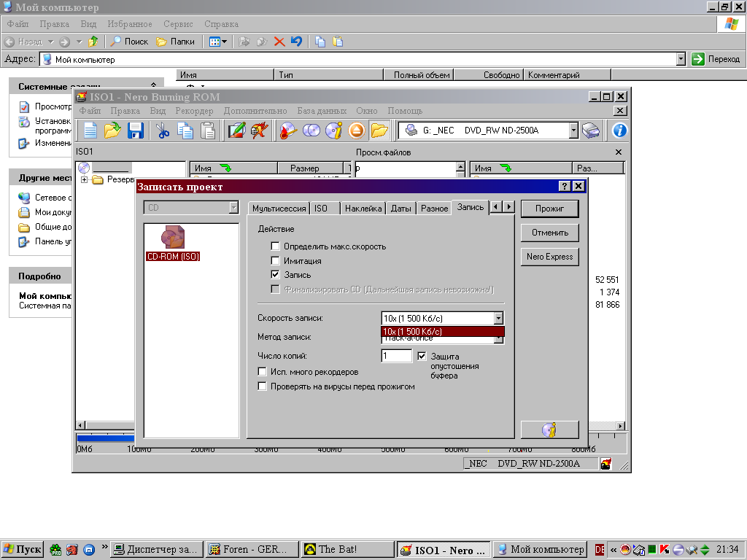Click the Burn image disc-with-match icon
This screenshot has width=747, height=560.
(x=287, y=130)
